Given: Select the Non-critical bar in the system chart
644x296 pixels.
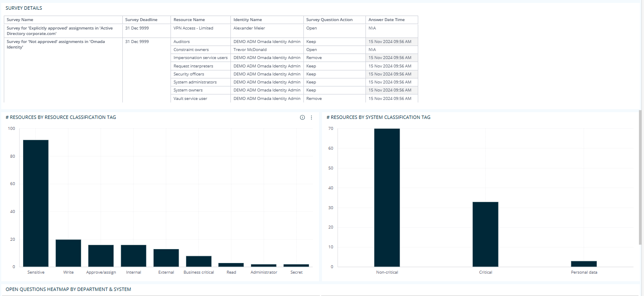Looking at the screenshot, I should (x=387, y=198).
